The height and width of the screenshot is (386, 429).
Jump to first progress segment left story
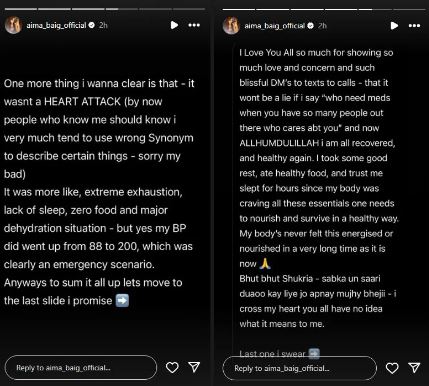pos(20,9)
